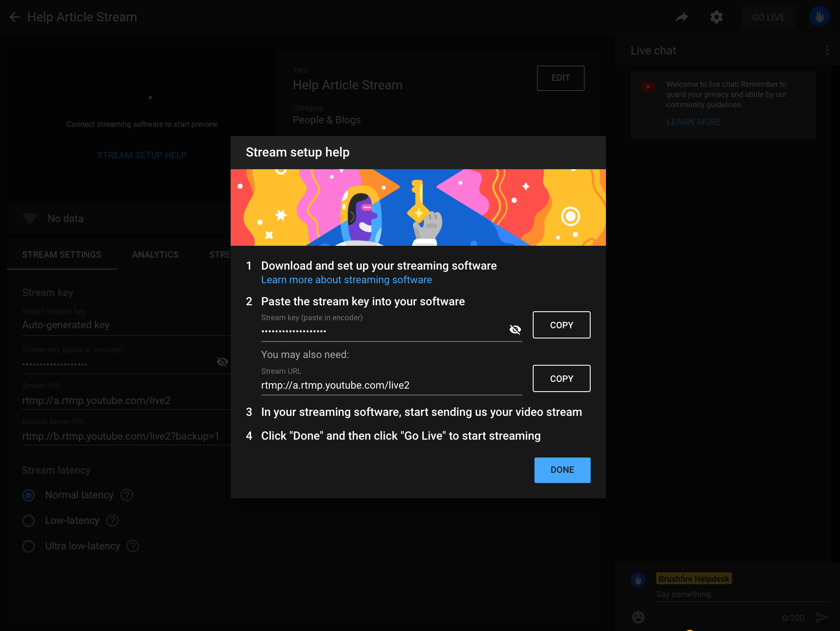
Task: Click the share arrow icon in header
Action: tap(682, 17)
